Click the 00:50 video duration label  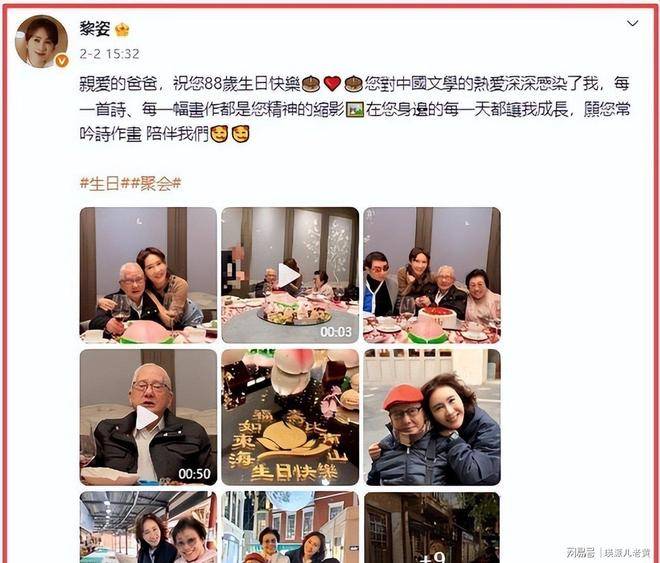pos(194,474)
